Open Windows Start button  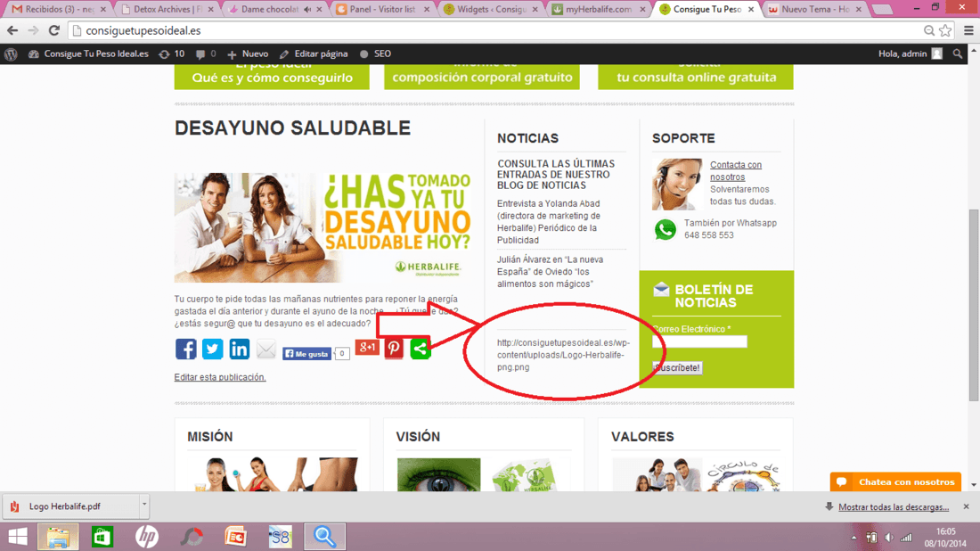pyautogui.click(x=18, y=537)
